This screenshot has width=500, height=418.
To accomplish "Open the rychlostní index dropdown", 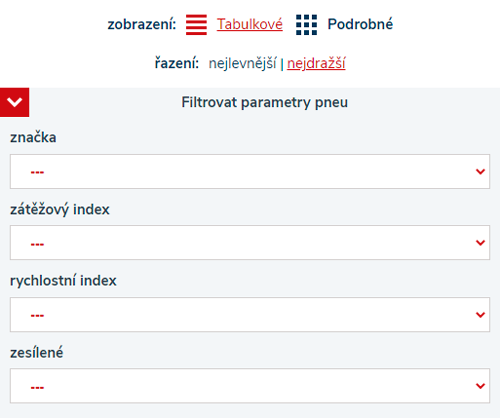I will coord(250,314).
